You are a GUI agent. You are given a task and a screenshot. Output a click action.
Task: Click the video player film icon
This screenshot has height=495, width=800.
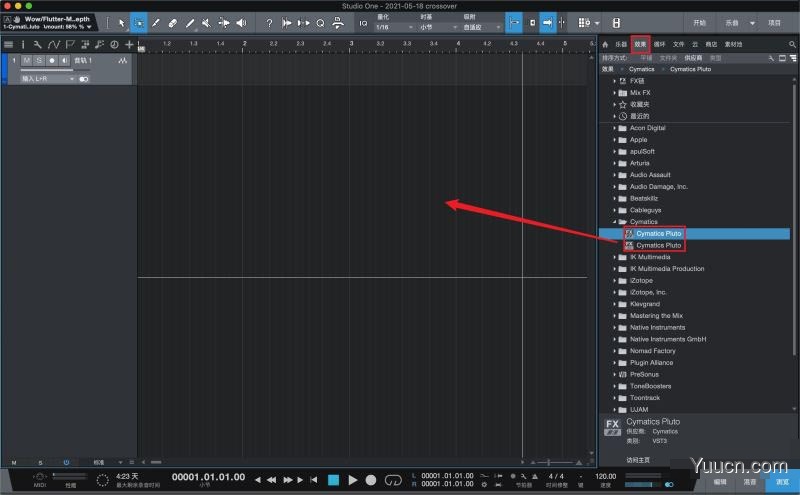tap(616, 23)
